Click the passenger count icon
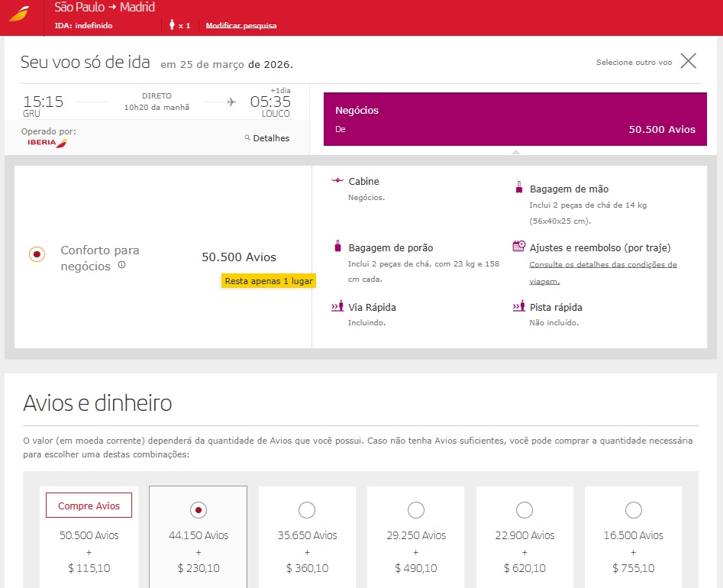723x588 pixels. pos(172,25)
